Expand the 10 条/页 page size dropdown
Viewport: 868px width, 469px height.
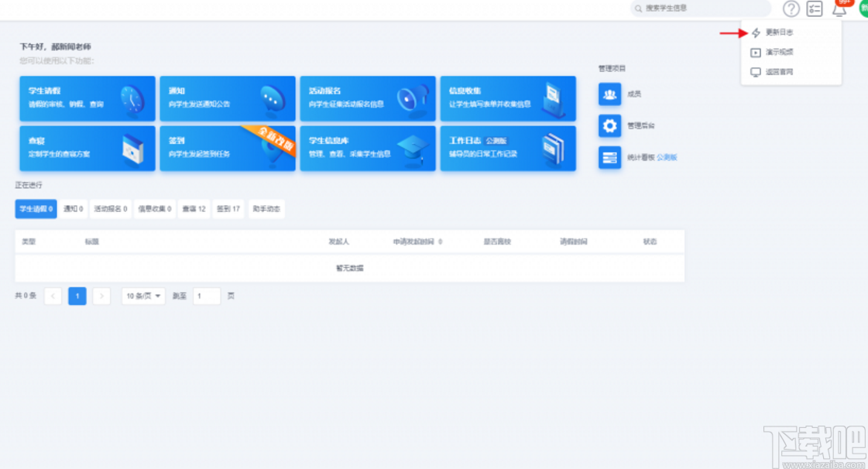pos(143,296)
